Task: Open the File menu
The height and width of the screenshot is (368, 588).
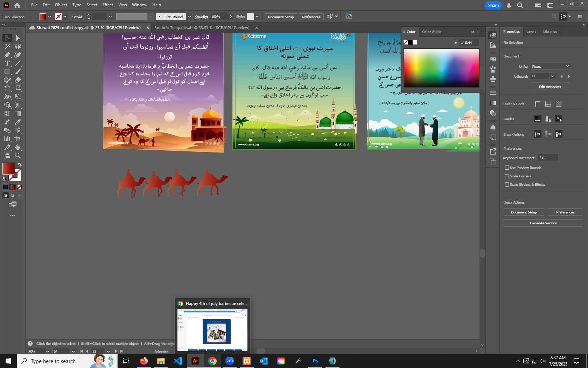Action: [x=34, y=5]
